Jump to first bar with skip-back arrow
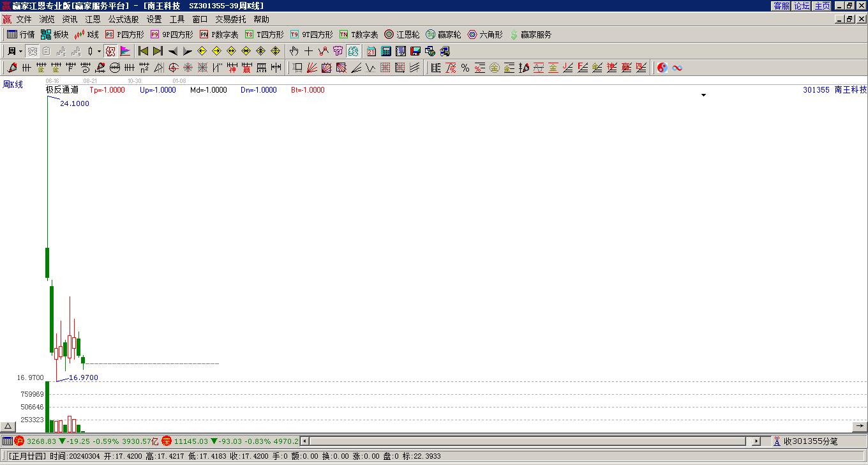Viewport: 868px width, 465px height. 144,51
